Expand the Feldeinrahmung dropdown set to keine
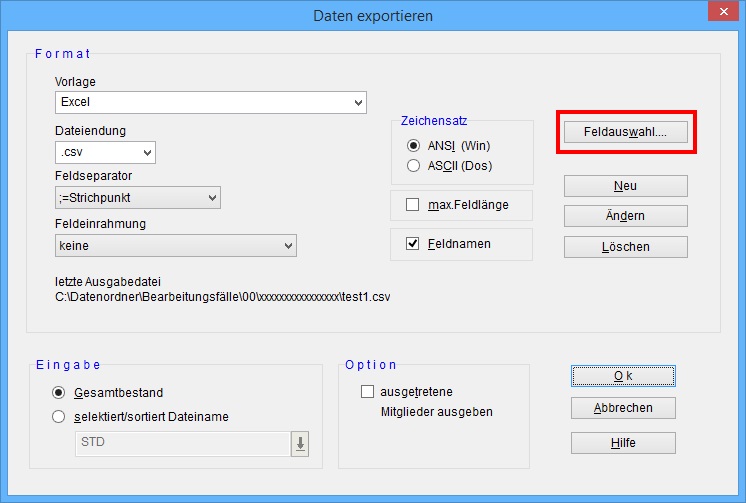 coord(175,244)
